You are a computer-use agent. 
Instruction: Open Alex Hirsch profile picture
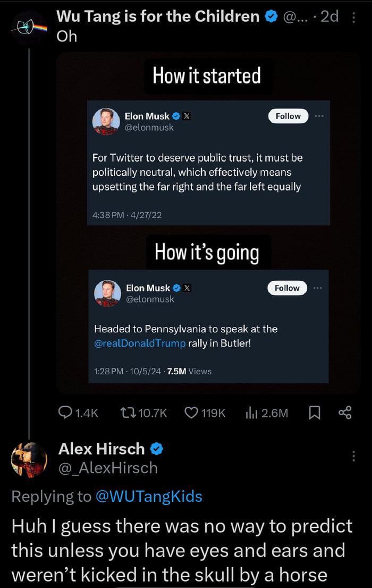point(29,459)
